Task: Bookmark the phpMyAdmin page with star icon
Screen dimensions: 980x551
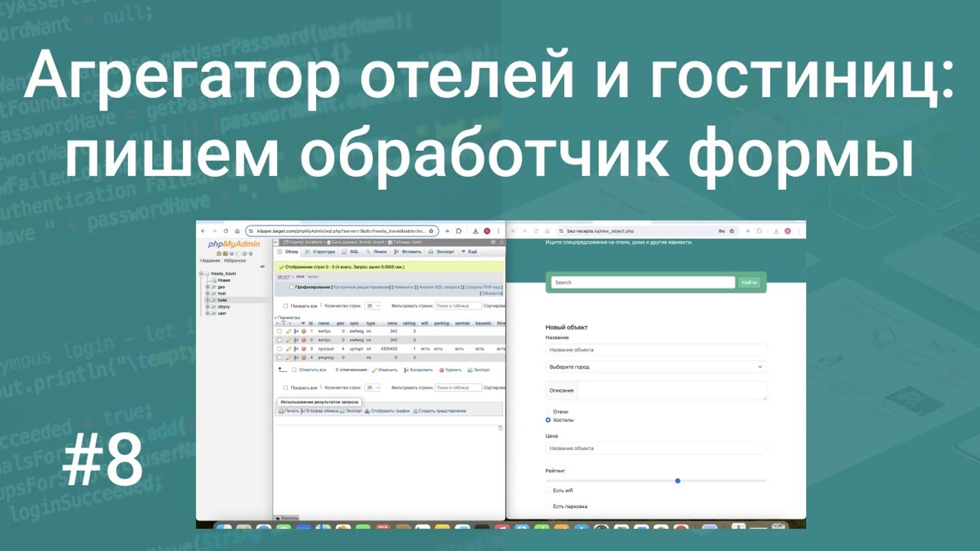Action: pos(431,231)
